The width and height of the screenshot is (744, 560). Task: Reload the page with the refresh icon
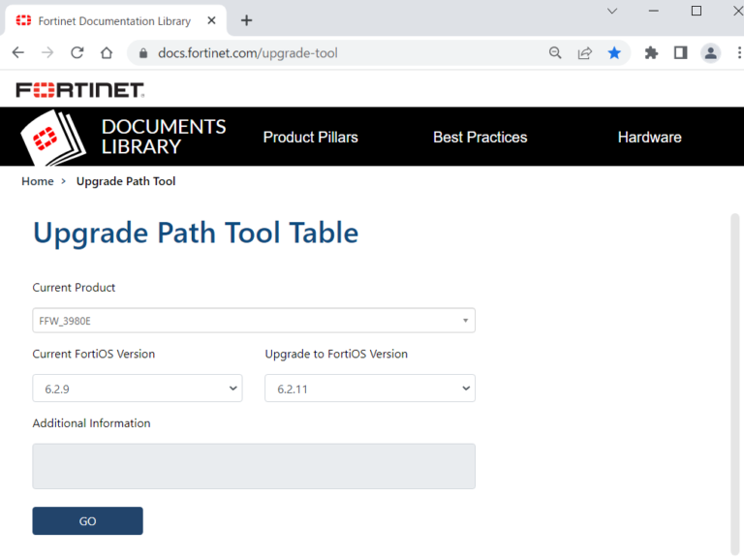[77, 53]
